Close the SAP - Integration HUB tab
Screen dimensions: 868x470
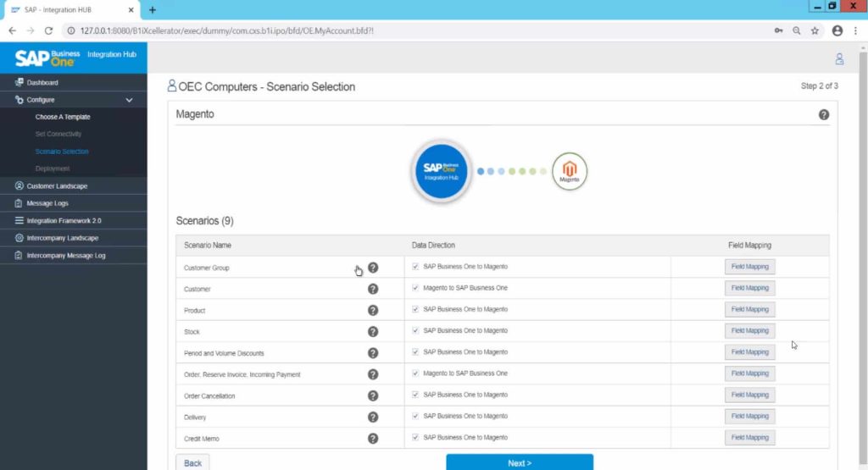[131, 10]
